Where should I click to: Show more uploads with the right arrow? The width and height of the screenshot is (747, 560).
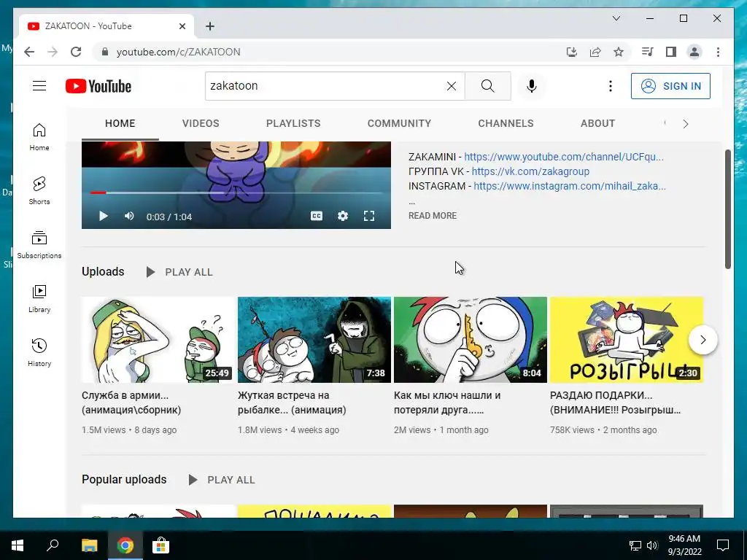[703, 340]
